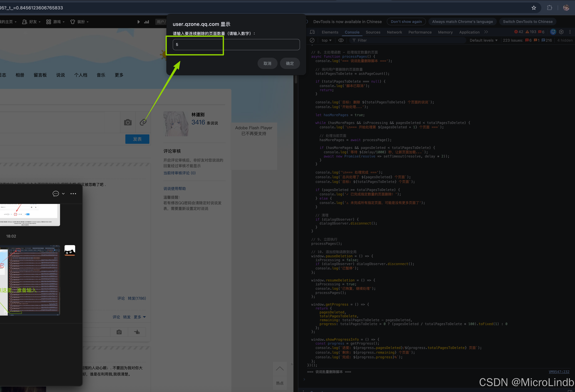This screenshot has width=575, height=392.
Task: Toggle the live expression eye icon
Action: click(341, 40)
